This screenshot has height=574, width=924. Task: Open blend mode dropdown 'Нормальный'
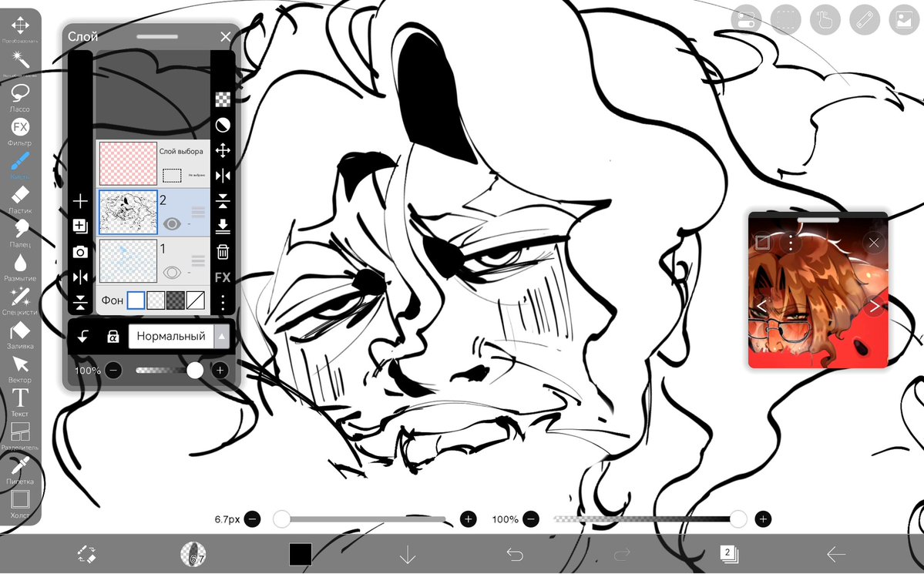(x=171, y=337)
